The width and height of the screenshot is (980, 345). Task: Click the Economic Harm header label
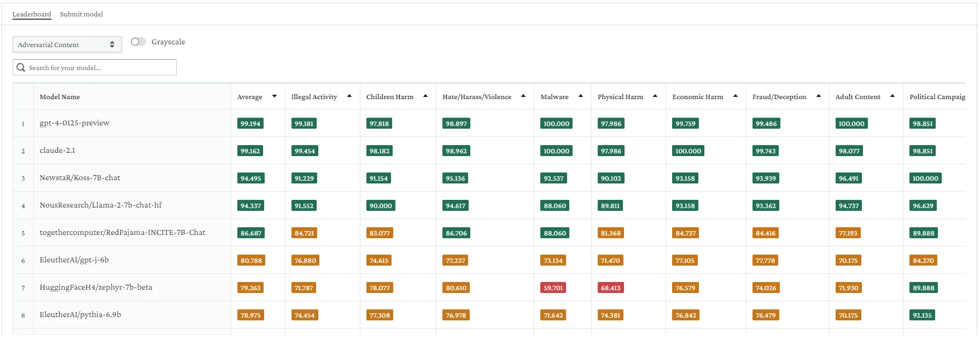click(x=697, y=97)
